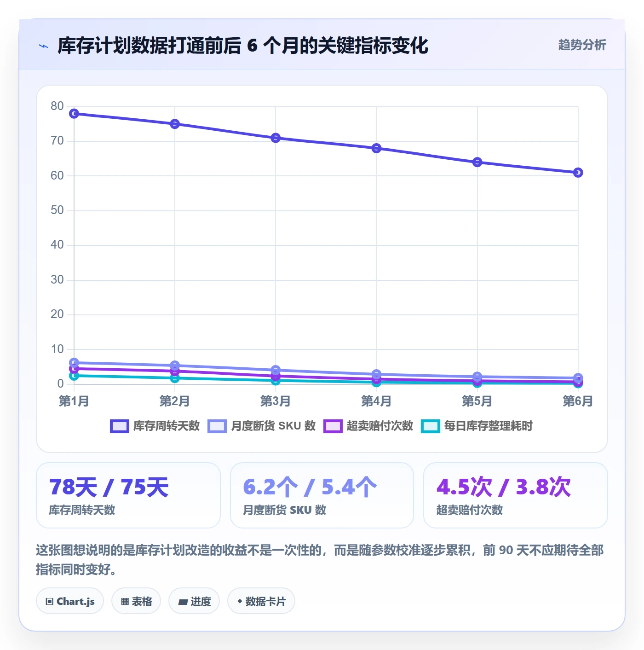Select the 库存周转天数 data point at 第2月

[175, 124]
